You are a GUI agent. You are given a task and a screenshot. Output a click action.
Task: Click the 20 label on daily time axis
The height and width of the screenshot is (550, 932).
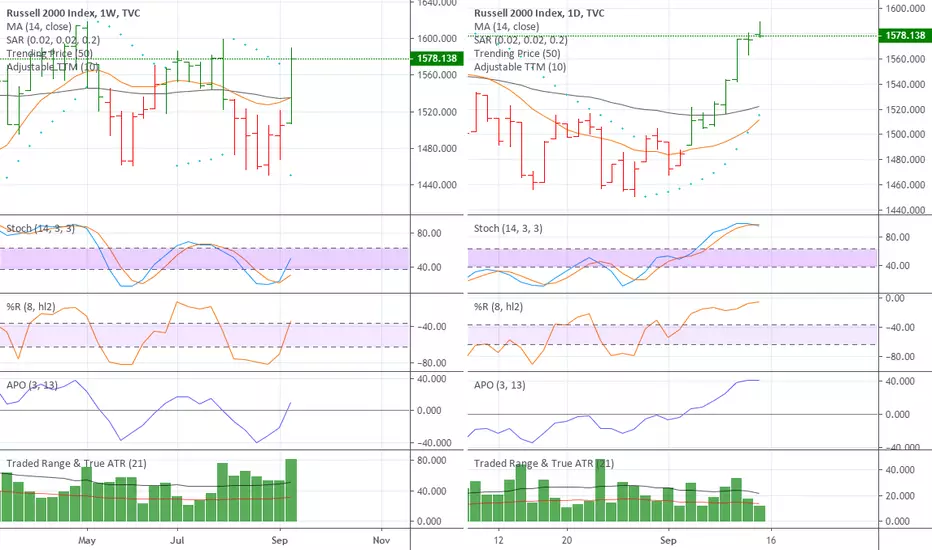(x=566, y=540)
